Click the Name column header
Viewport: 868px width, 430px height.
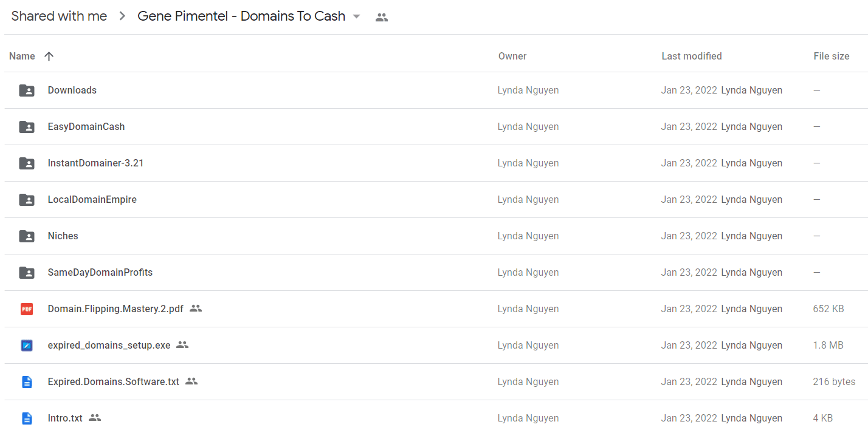22,56
